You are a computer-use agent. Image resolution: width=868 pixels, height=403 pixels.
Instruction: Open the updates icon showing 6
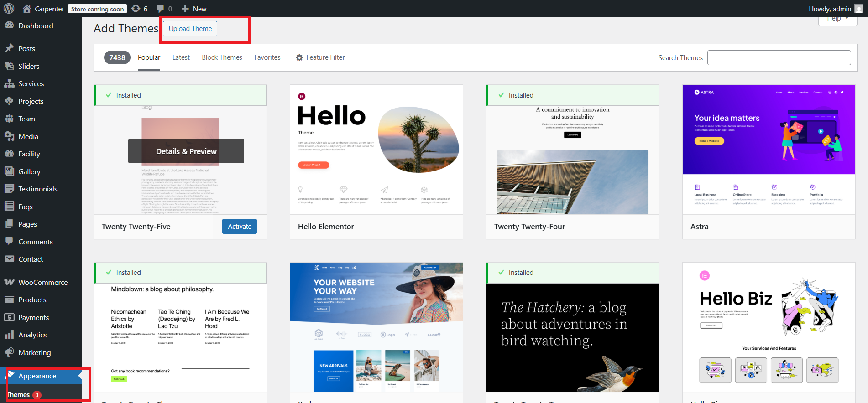tap(136, 9)
